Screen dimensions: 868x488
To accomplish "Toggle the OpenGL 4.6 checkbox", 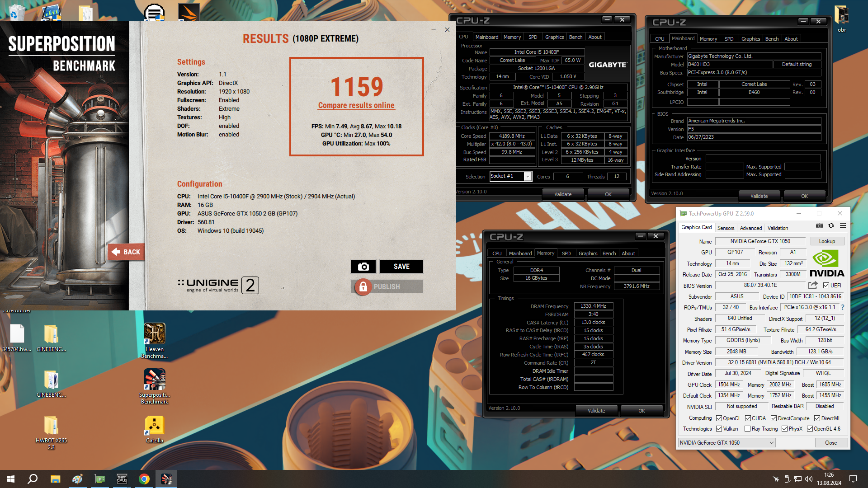I will pyautogui.click(x=810, y=429).
